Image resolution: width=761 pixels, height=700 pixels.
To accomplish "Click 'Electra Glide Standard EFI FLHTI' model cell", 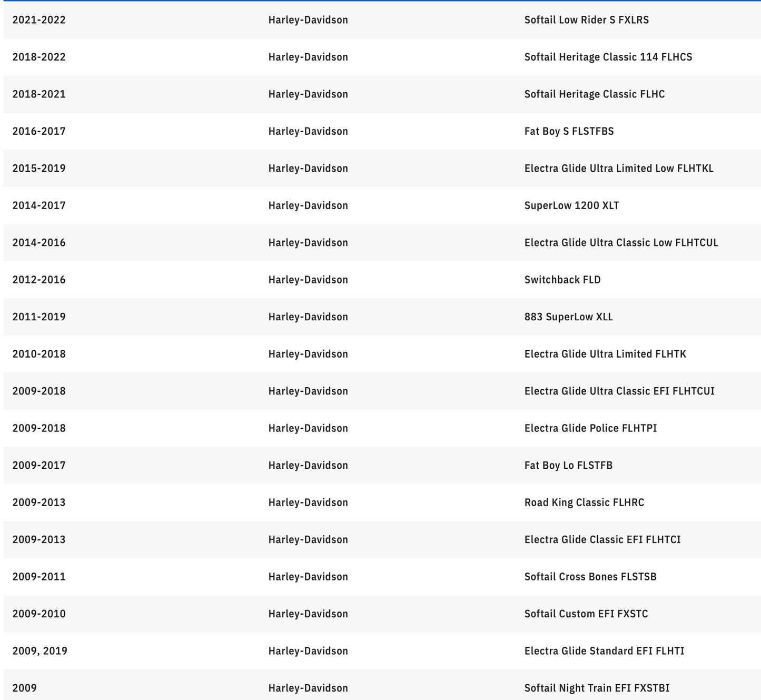I will (x=604, y=651).
